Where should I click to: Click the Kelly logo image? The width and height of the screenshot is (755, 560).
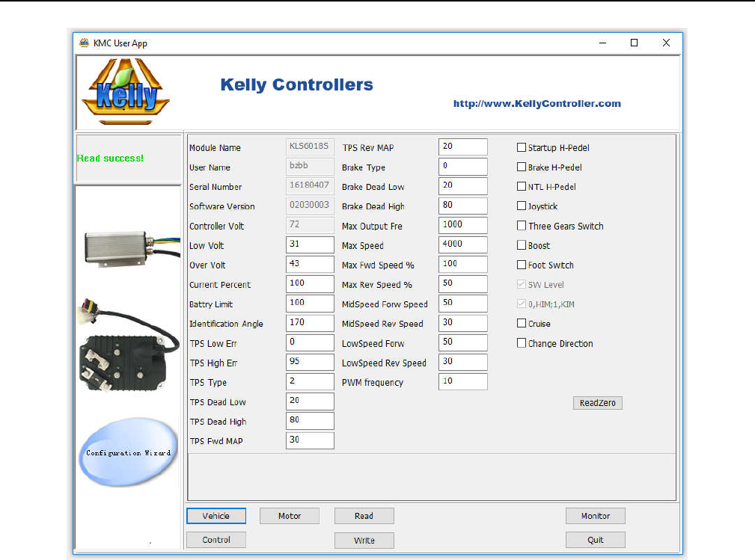(x=126, y=91)
